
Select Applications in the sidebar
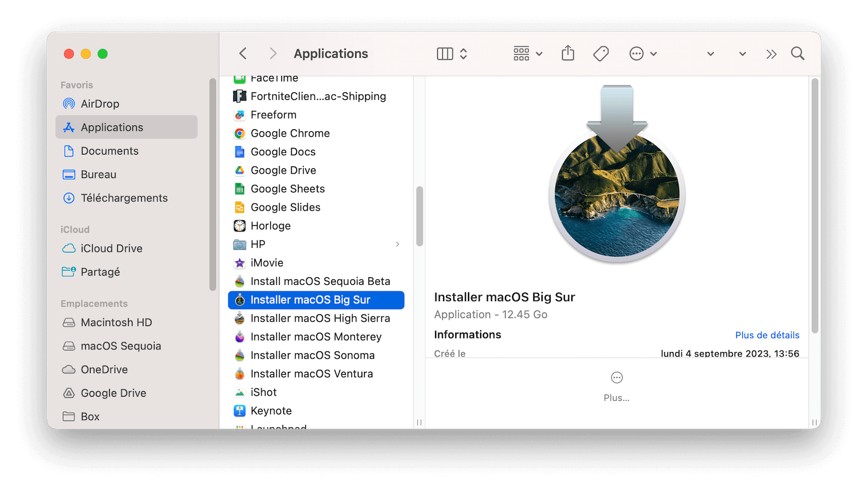tap(126, 127)
